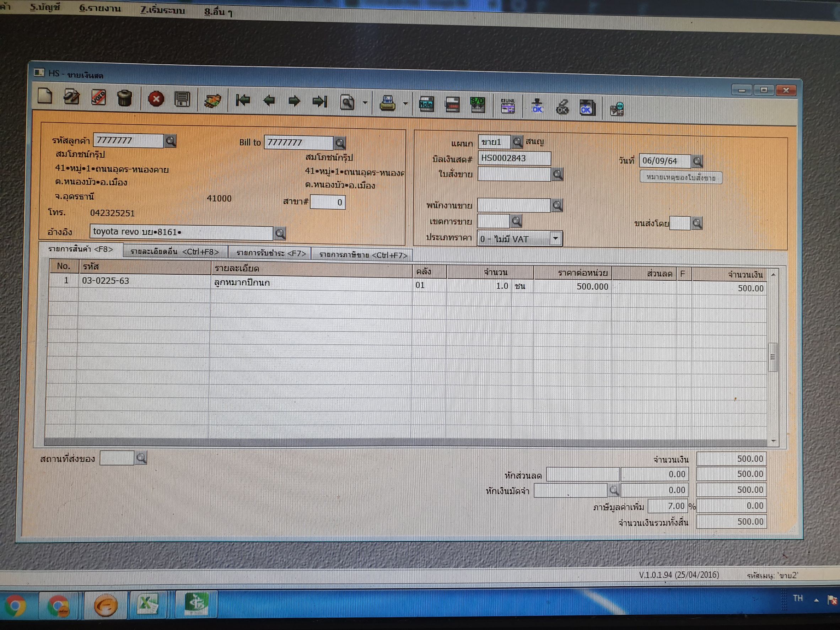Click the reference field lookup magnifier
The image size is (840, 630).
tap(280, 233)
